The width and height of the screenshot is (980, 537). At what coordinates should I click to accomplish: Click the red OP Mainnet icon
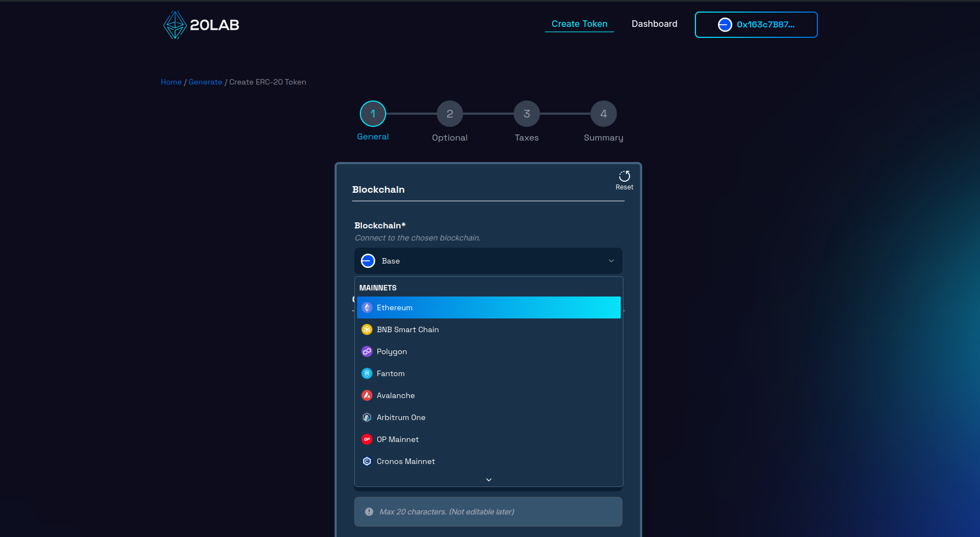click(x=367, y=439)
